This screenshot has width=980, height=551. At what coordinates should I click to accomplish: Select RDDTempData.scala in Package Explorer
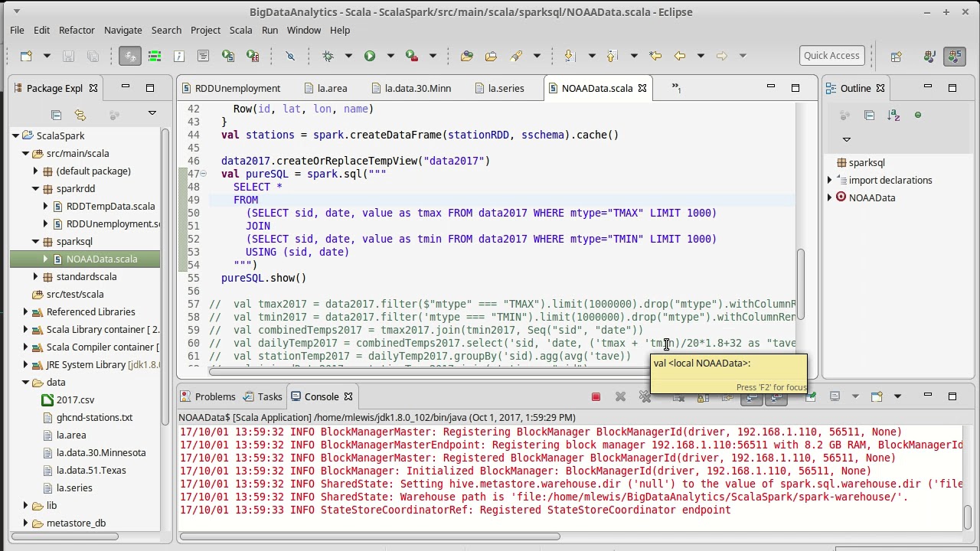click(110, 206)
